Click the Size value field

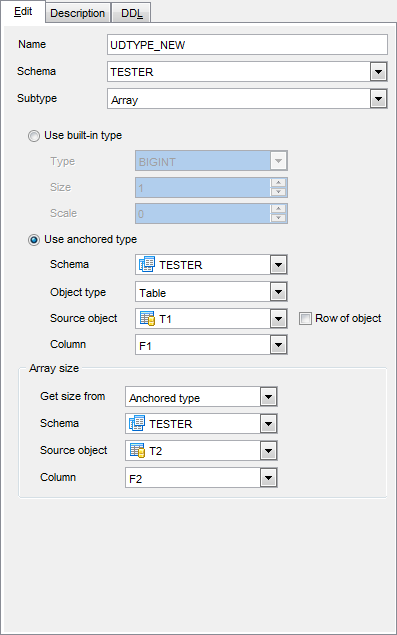[203, 188]
